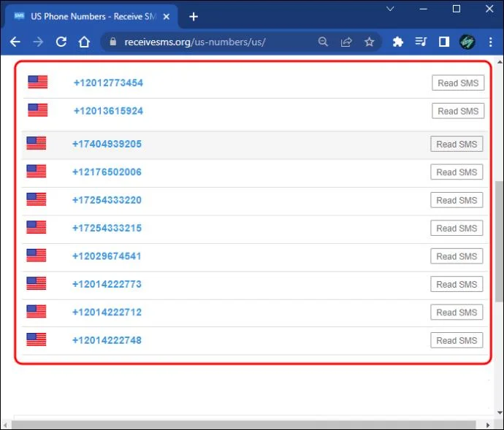Open the browser home page

(84, 42)
